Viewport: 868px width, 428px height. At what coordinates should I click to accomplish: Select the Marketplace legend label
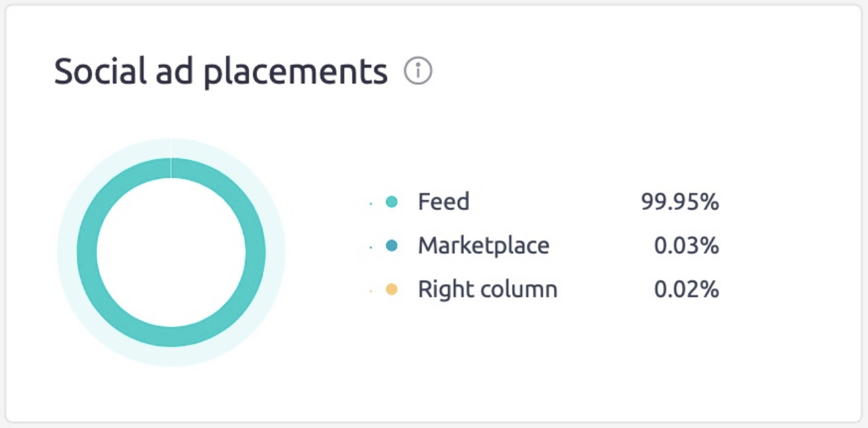(483, 246)
